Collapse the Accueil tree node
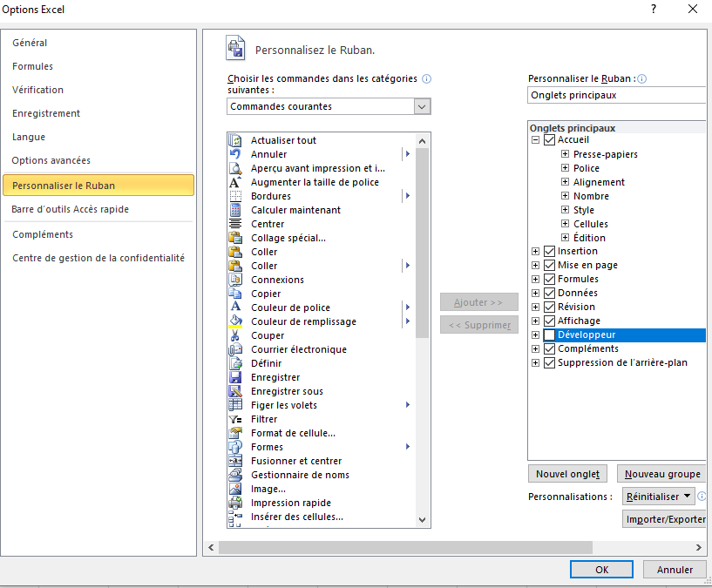The height and width of the screenshot is (588, 712). point(535,140)
